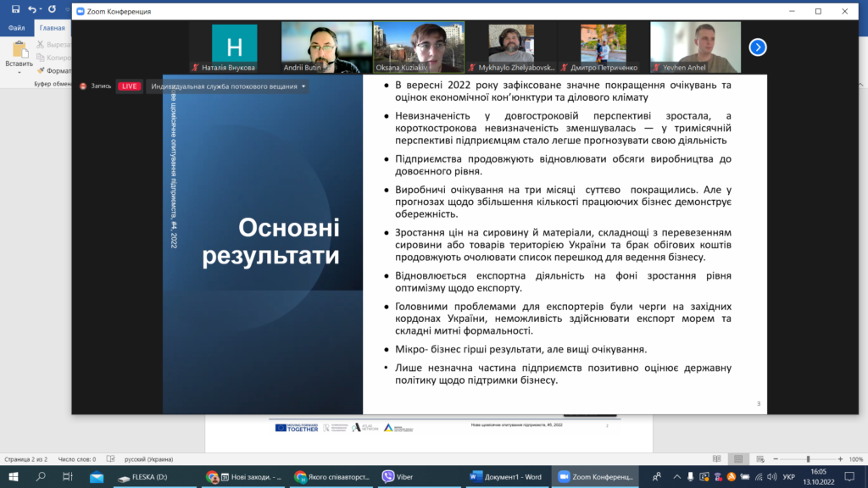This screenshot has width=868, height=488.
Task: Open the Windows Start menu
Action: tap(14, 476)
